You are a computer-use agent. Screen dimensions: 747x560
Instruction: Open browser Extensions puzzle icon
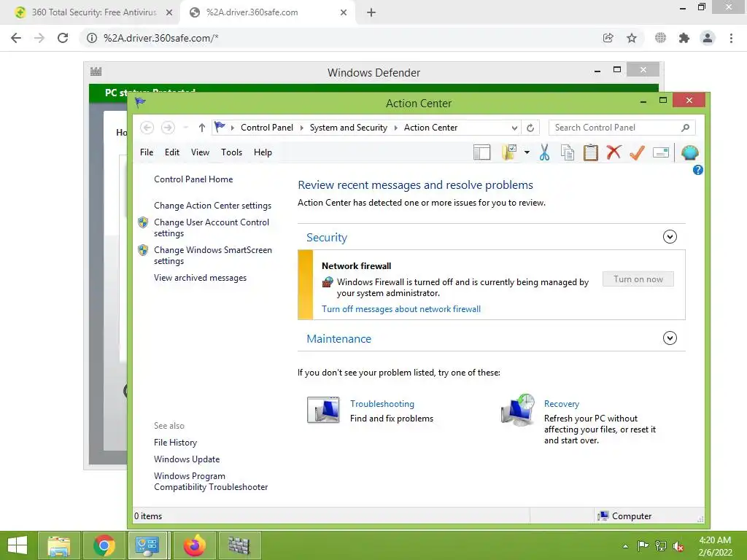pos(684,38)
